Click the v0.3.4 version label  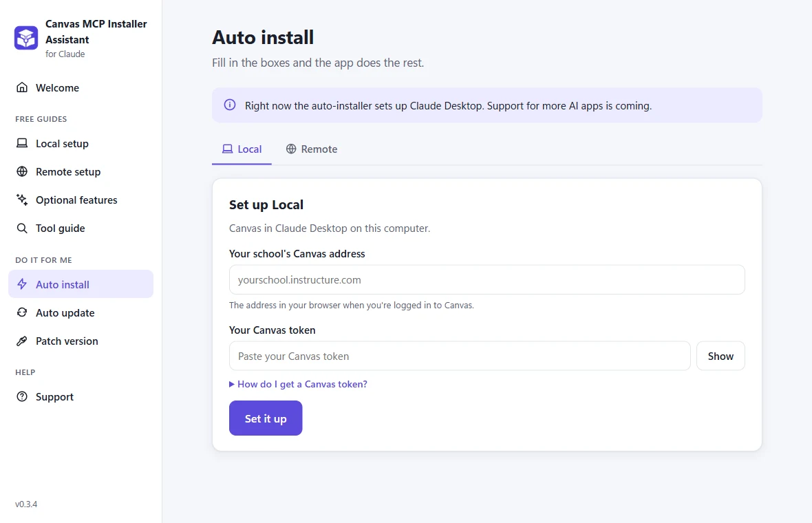[x=26, y=504]
